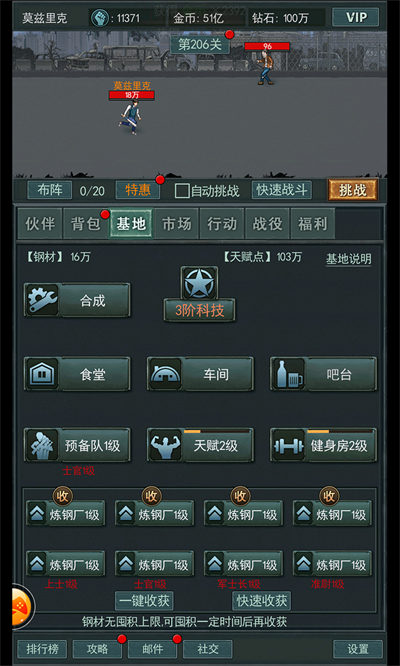Click the 健身房2级 dumbbell icon
Viewport: 400px width, 666px height.
[288, 445]
